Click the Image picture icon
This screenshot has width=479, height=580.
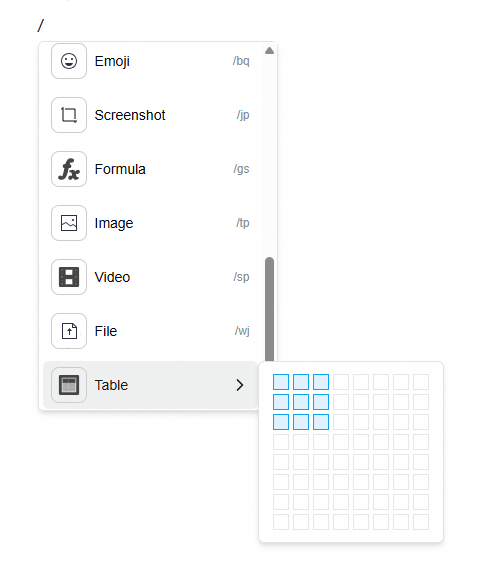point(69,223)
